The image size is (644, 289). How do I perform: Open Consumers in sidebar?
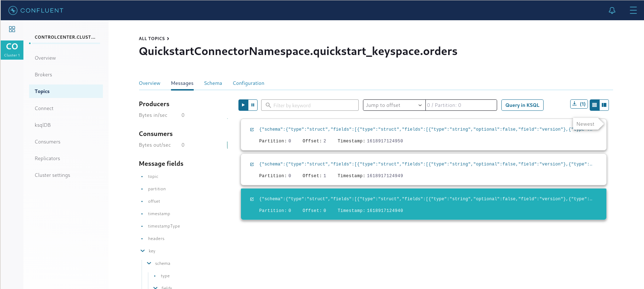coord(48,142)
